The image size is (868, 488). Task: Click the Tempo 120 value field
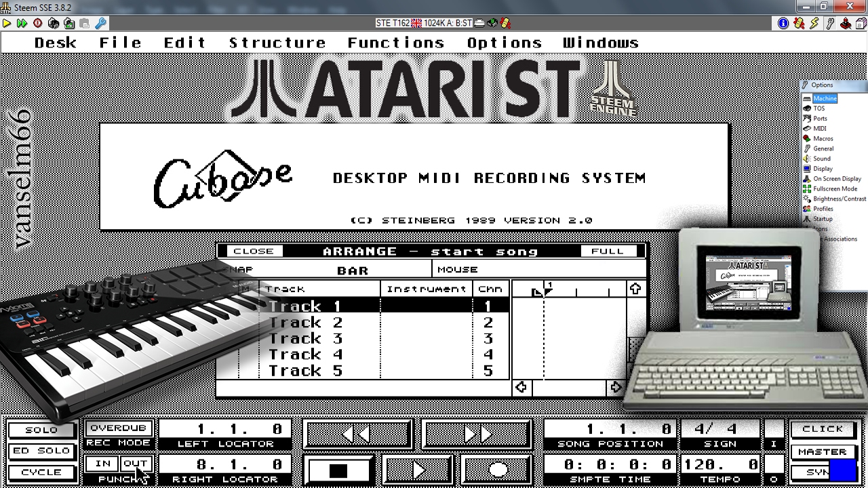(720, 464)
